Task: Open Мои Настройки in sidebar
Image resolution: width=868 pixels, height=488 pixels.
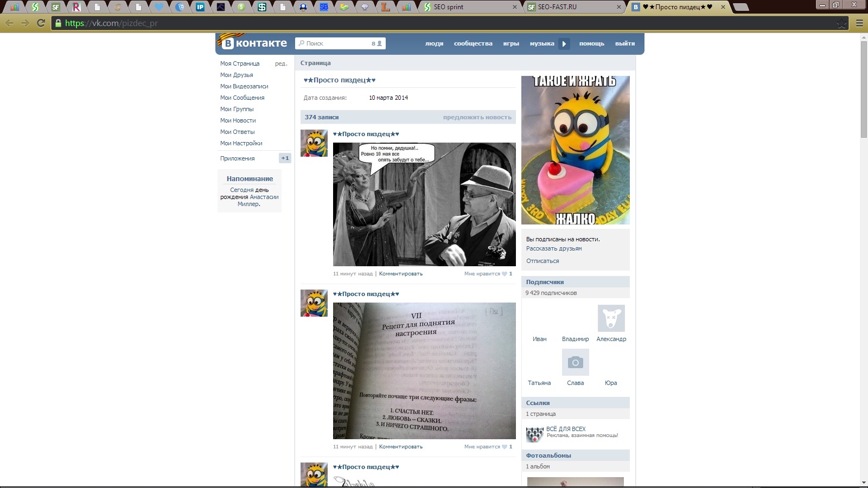Action: pyautogui.click(x=241, y=143)
